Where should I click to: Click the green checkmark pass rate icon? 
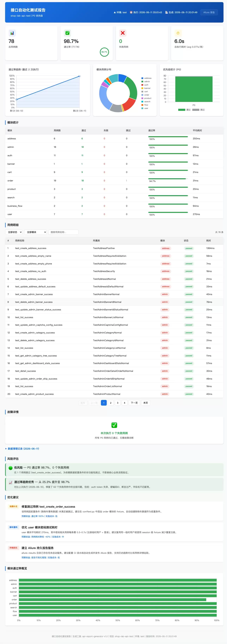(67, 33)
